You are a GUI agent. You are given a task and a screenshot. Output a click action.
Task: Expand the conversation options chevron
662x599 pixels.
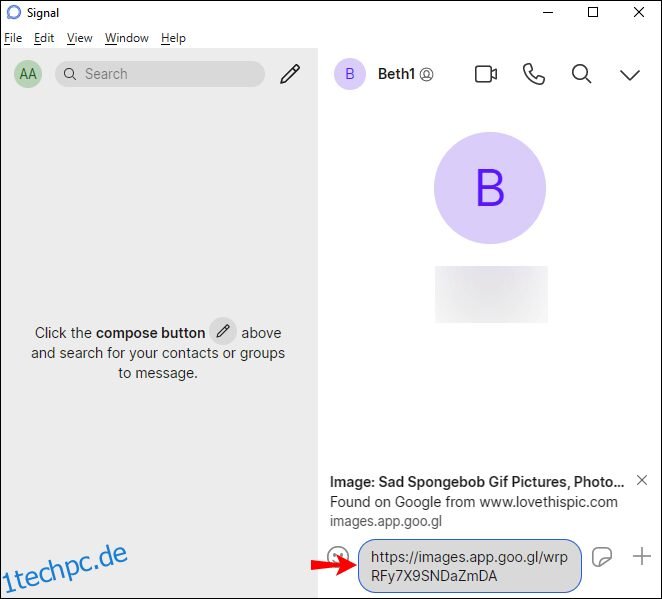(x=630, y=75)
